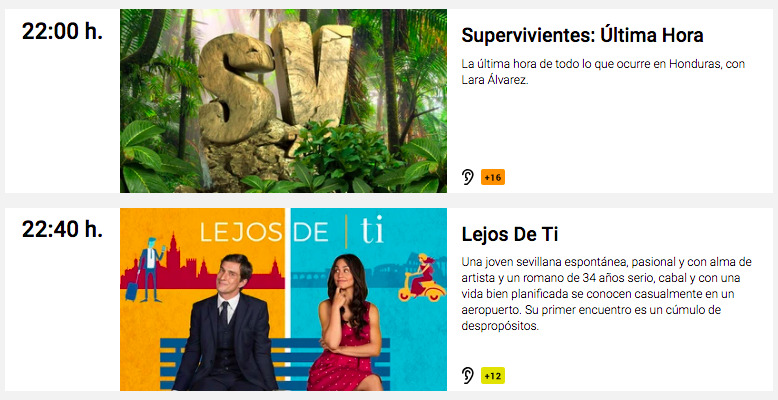Click the scooter rider illustration in the poster
The width and height of the screenshot is (778, 400).
pyautogui.click(x=422, y=278)
